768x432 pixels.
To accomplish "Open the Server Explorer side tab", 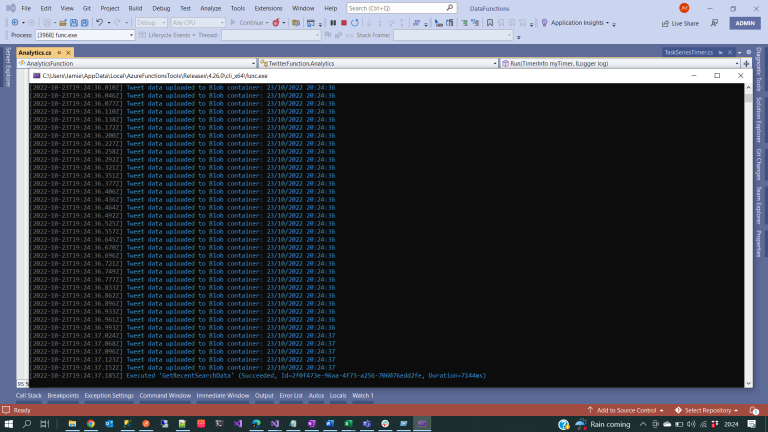I will 7,67.
